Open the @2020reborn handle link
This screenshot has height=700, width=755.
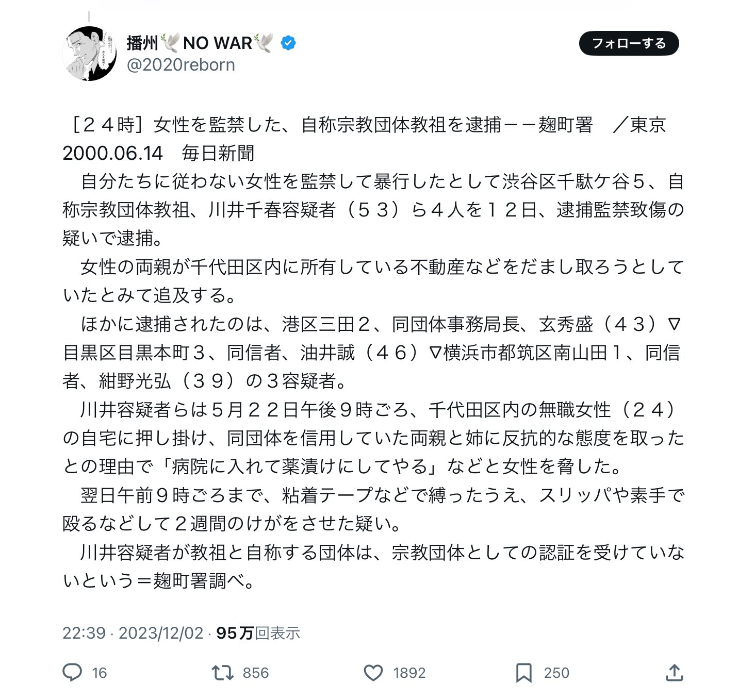[181, 65]
